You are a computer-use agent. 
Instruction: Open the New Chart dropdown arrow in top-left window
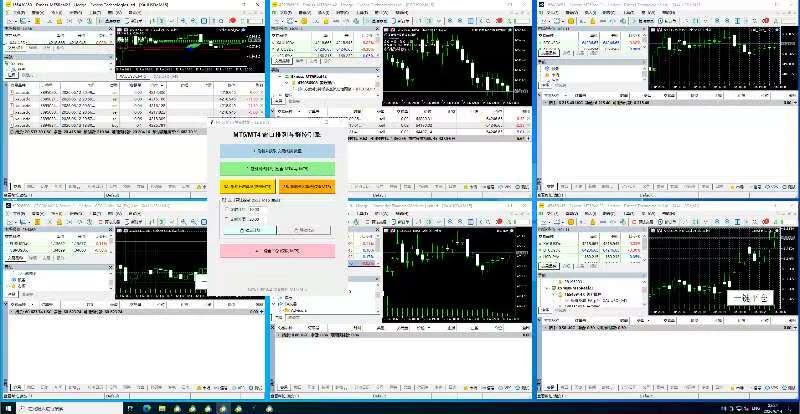pos(16,21)
